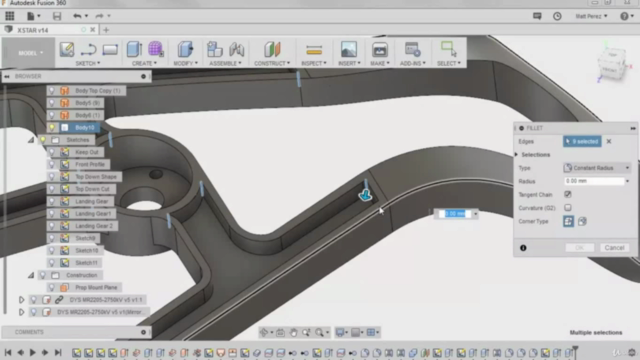This screenshot has width=640, height=360.
Task: Open the ASSEMBLE menu
Action: coord(225,63)
